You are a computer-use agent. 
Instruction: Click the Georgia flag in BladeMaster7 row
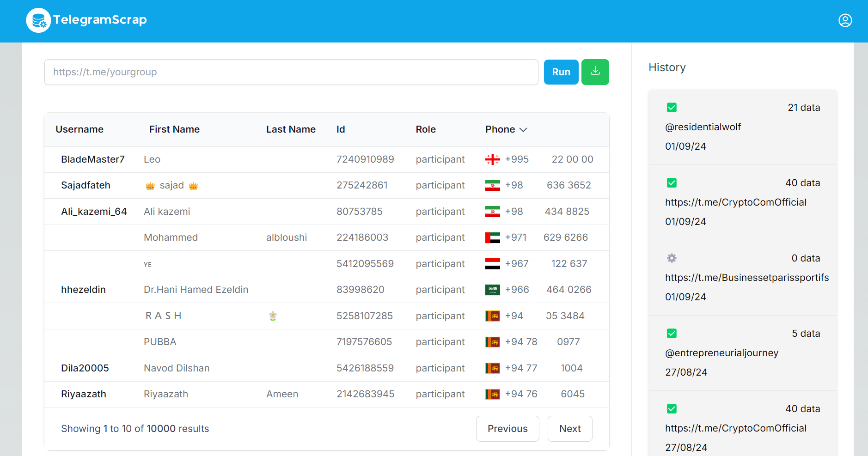click(x=493, y=159)
